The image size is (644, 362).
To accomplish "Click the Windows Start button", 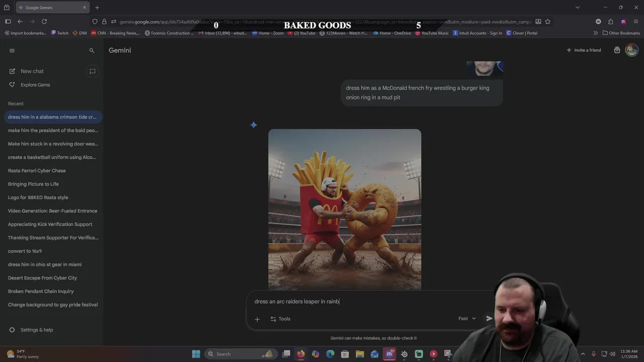I will [x=196, y=354].
